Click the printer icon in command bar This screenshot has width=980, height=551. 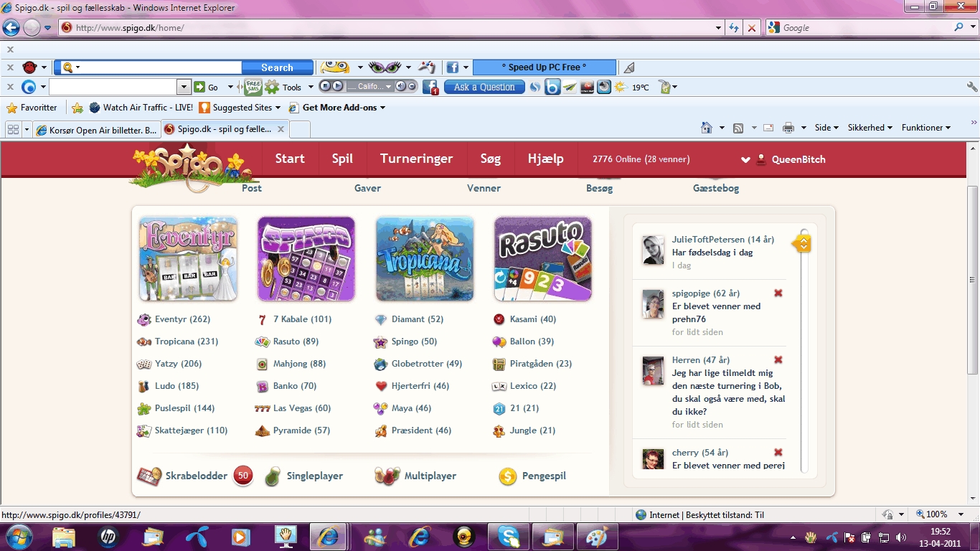tap(788, 128)
